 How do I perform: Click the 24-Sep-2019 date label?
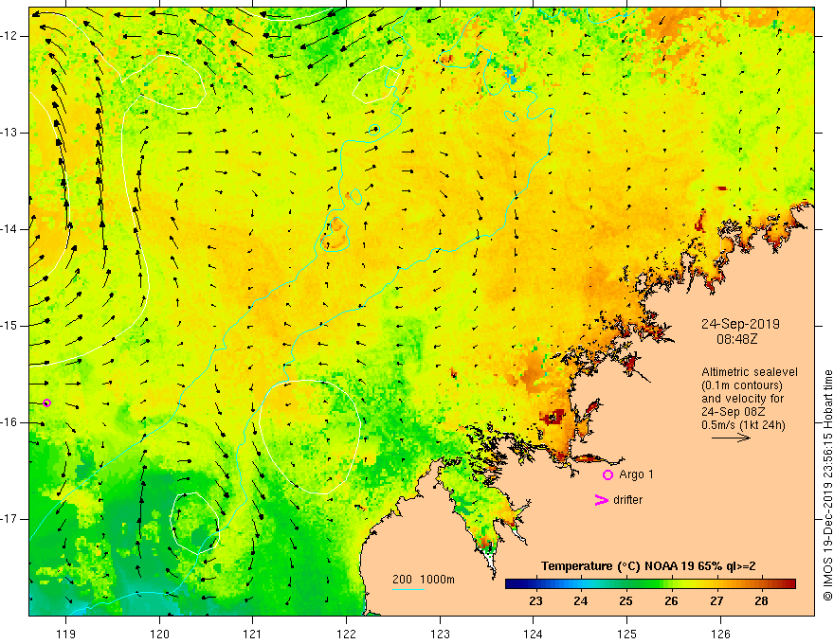[x=740, y=324]
